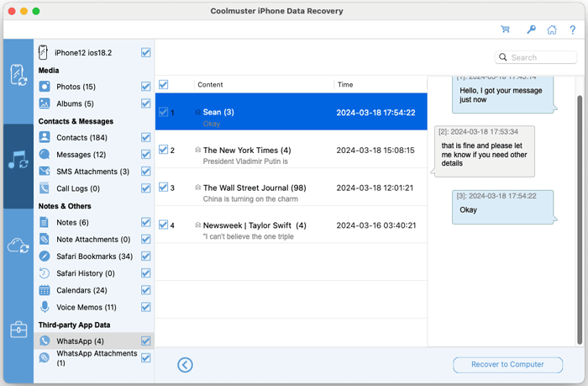The height and width of the screenshot is (386, 588).
Task: Open help question mark icon
Action: [x=572, y=29]
